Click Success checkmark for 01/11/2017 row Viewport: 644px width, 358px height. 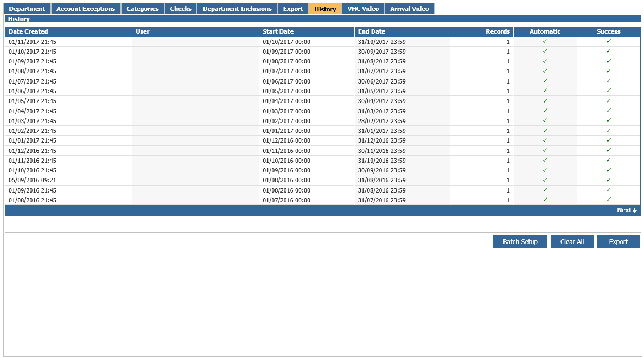click(609, 41)
